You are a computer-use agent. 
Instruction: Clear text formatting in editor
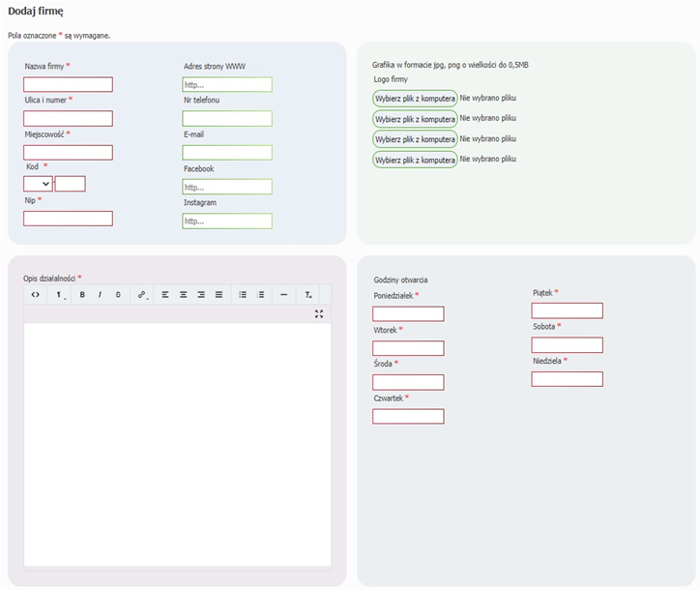(x=308, y=294)
